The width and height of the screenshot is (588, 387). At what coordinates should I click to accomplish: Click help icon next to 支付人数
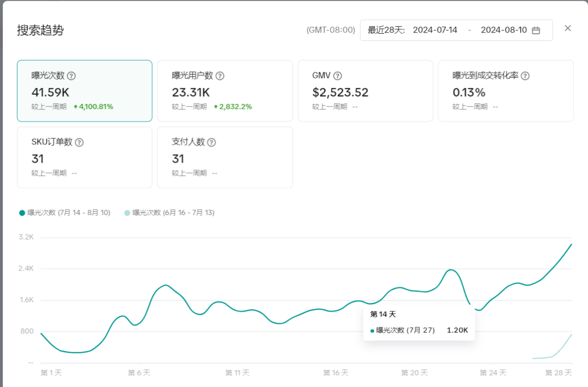[212, 143]
